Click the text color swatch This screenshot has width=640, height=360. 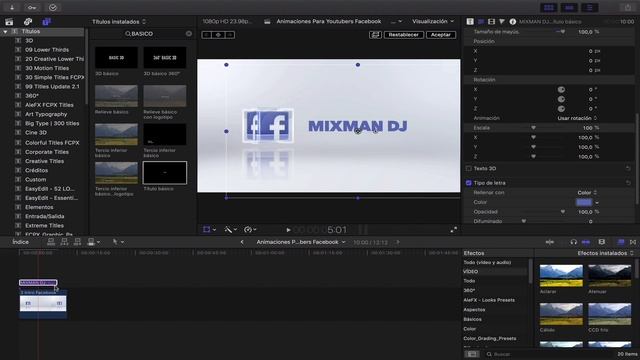point(584,202)
